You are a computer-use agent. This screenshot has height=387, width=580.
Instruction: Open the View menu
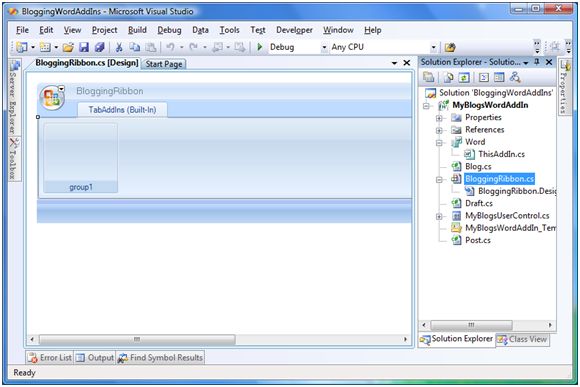[x=72, y=30]
